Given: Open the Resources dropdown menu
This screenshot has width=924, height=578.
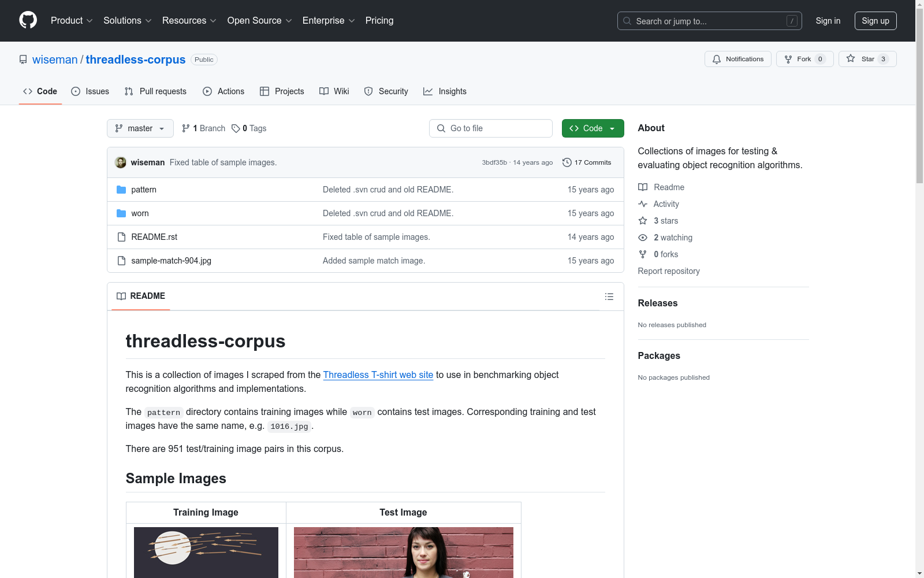Looking at the screenshot, I should point(189,21).
